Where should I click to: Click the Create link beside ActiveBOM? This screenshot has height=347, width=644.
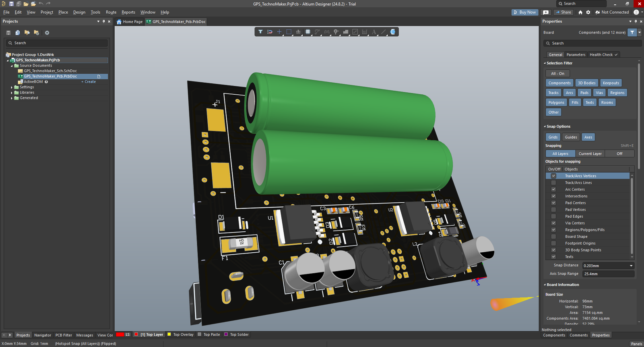(x=90, y=82)
